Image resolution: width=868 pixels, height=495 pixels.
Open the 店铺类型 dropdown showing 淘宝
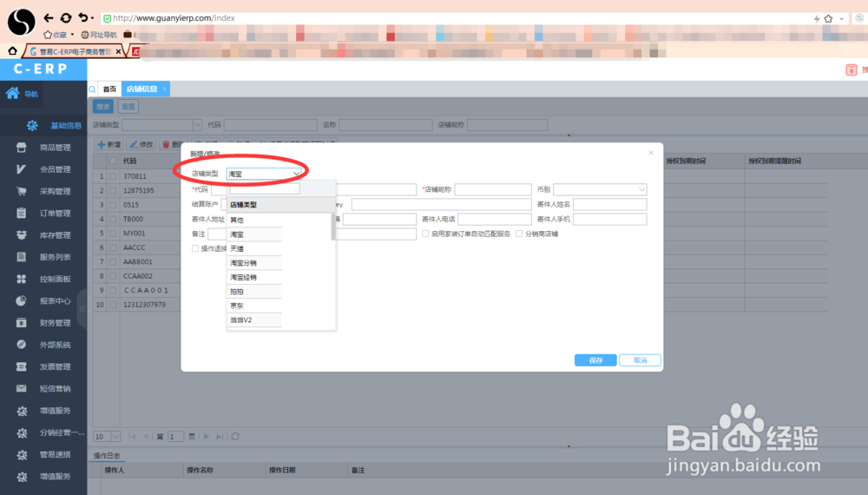point(265,174)
